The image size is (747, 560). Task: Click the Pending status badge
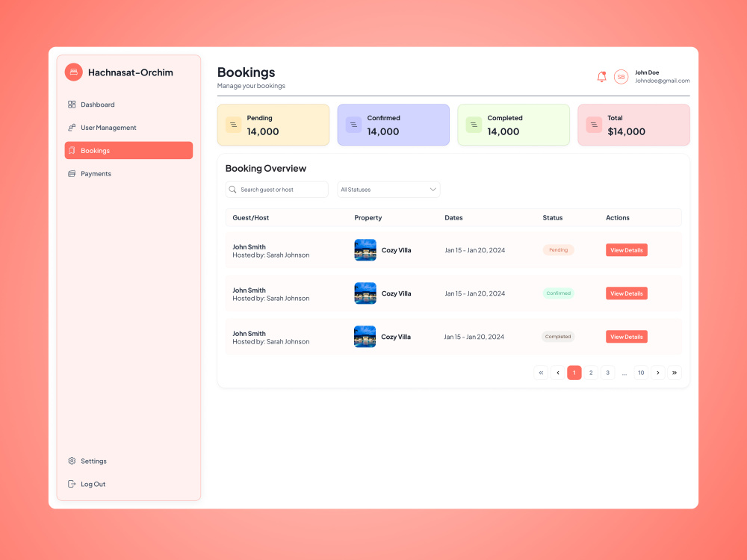tap(558, 250)
